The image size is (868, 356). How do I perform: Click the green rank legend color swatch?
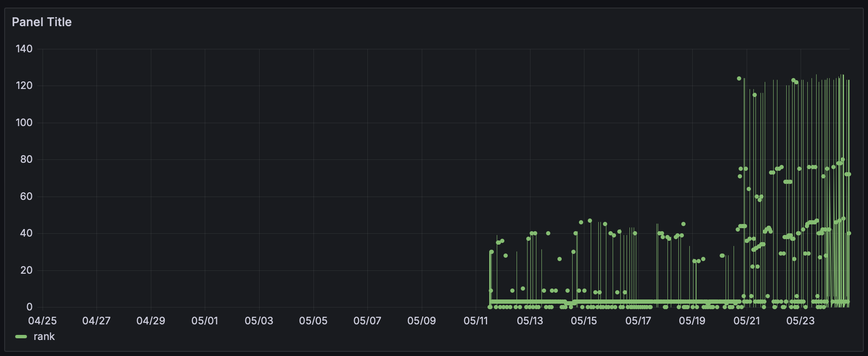[21, 337]
